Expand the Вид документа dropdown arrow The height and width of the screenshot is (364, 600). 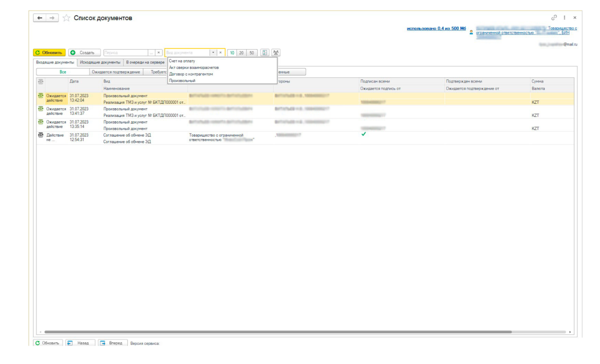click(x=213, y=53)
